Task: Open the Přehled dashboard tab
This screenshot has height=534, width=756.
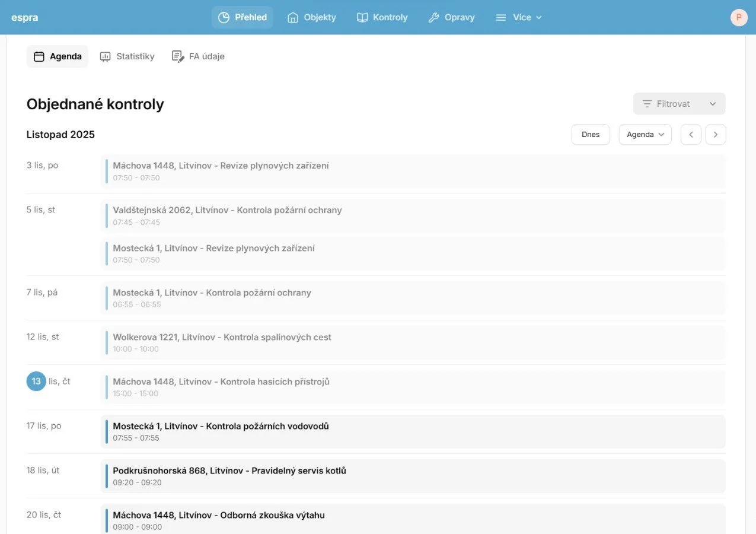Action: (x=242, y=17)
